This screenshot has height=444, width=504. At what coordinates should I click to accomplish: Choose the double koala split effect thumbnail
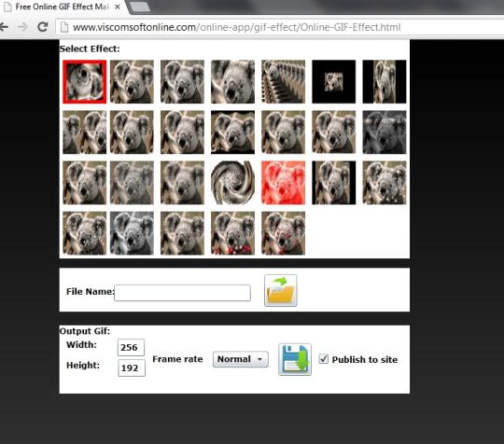tap(85, 132)
